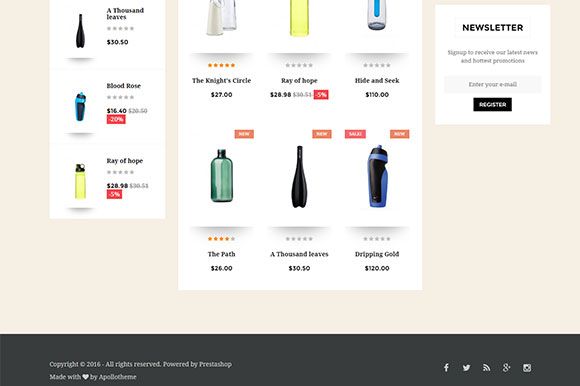Screen dimensions: 580x386
Task: Open Blood Rose sidebar product link
Action: tap(124, 86)
